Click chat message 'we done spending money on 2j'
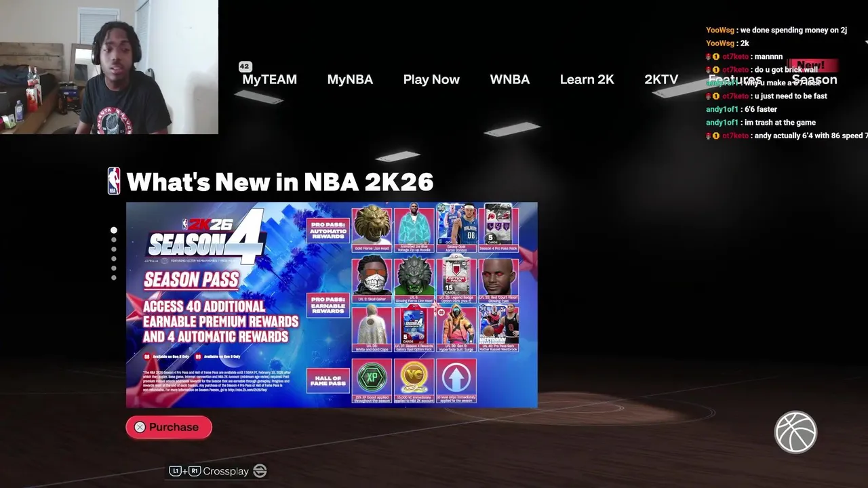This screenshot has width=868, height=488. [x=793, y=30]
